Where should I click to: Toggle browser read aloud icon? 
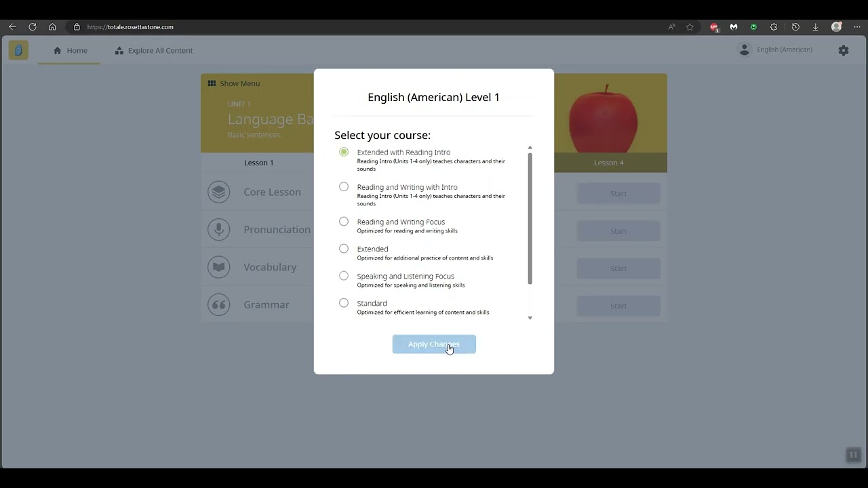[672, 27]
